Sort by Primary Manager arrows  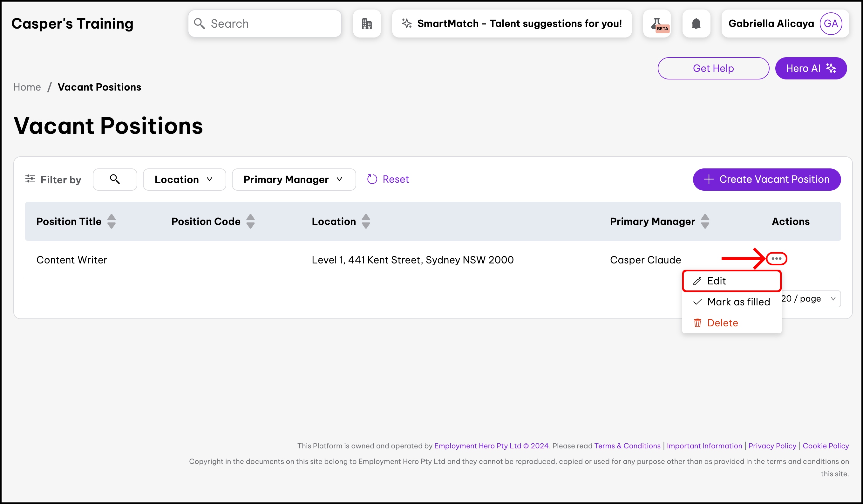705,221
